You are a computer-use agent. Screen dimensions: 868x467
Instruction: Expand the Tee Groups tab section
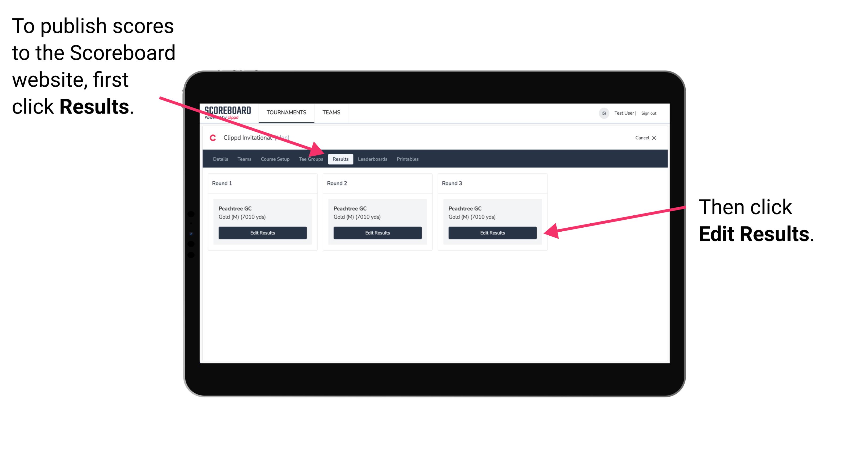click(311, 159)
